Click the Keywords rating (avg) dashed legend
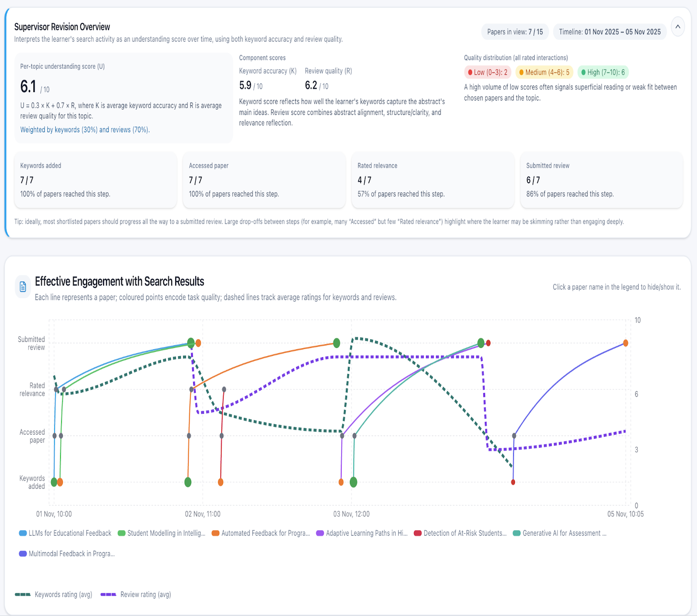Viewport: 697px width, 616px height. pos(54,595)
